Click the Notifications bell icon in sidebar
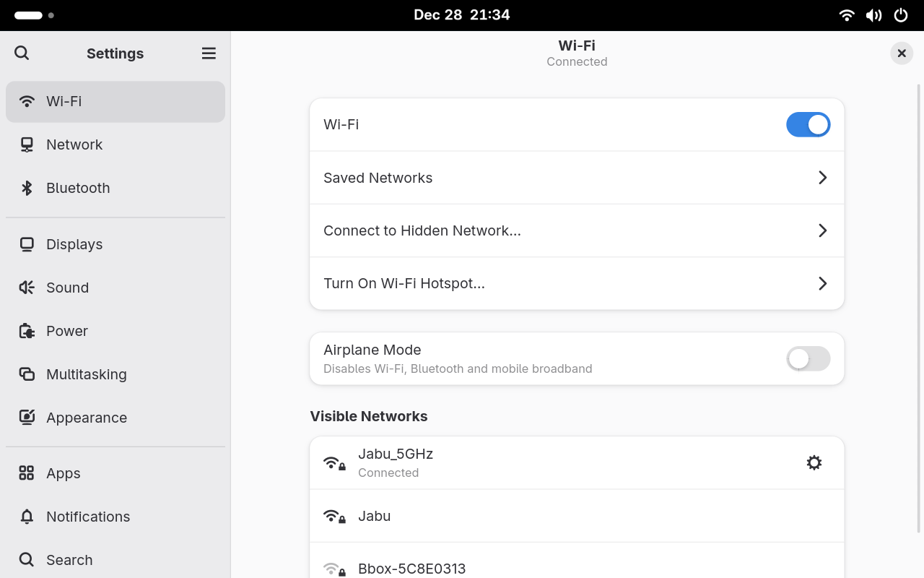Image resolution: width=924 pixels, height=578 pixels. (27, 517)
